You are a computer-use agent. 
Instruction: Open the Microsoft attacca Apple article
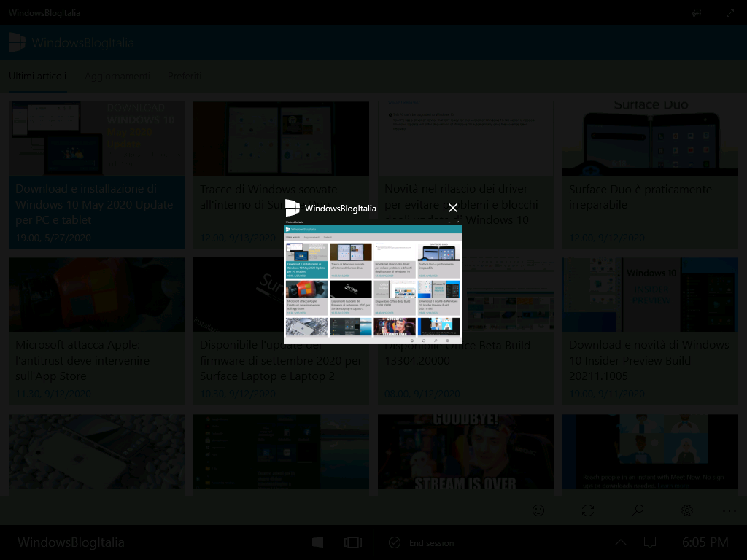96,331
